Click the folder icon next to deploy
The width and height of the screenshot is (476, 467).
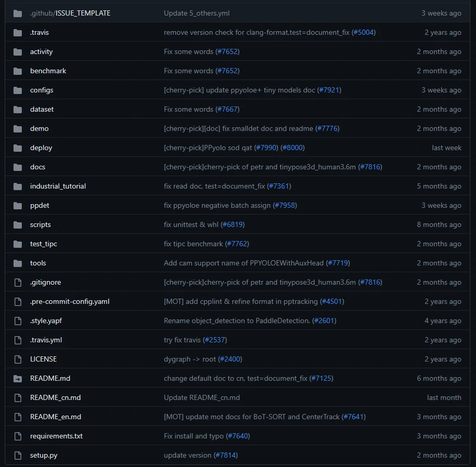[18, 148]
